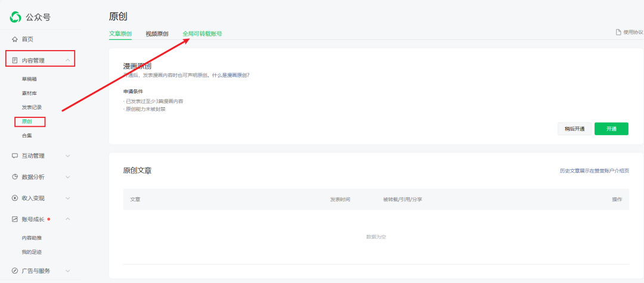This screenshot has height=283, width=644.
Task: Expand the 收入变现 section chevron
Action: click(68, 198)
